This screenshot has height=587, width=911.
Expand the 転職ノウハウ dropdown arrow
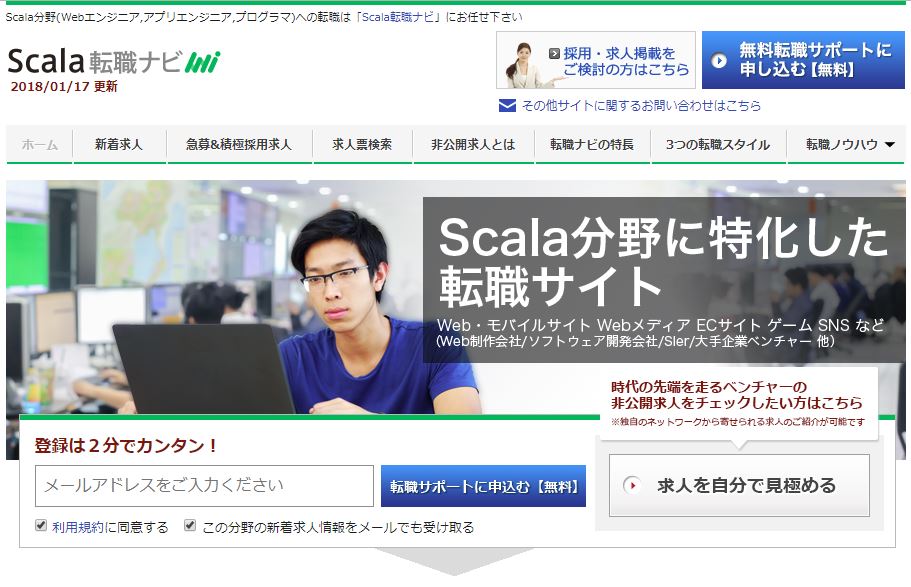point(890,145)
